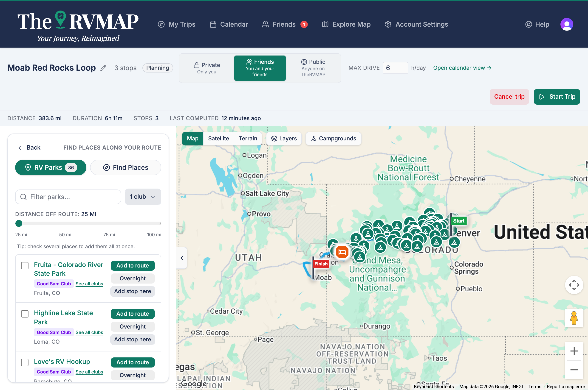Add Highline Lake State Park to route
This screenshot has height=390, width=588.
coord(133,314)
